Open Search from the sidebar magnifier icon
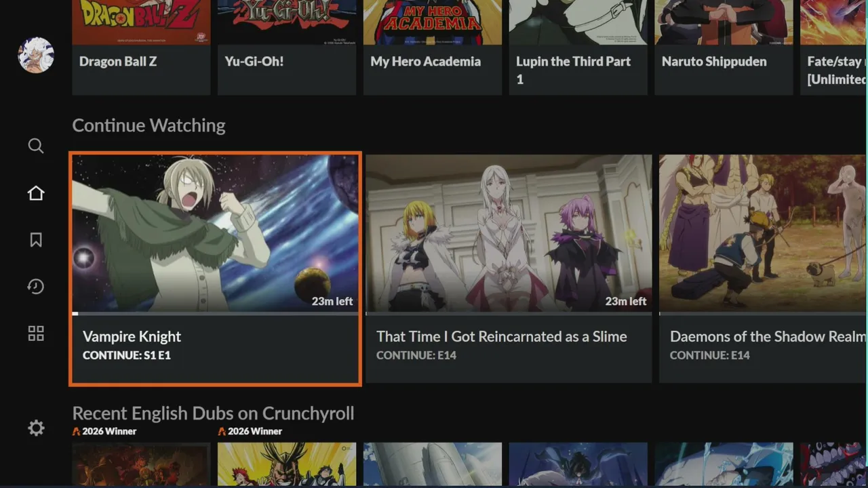Screen dimensions: 868x488 [36, 146]
